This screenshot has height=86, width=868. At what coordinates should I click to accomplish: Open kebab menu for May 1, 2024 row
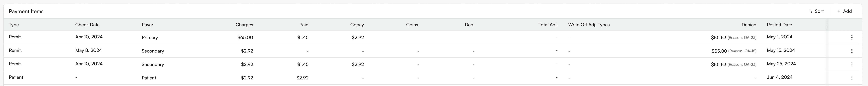[x=852, y=37]
